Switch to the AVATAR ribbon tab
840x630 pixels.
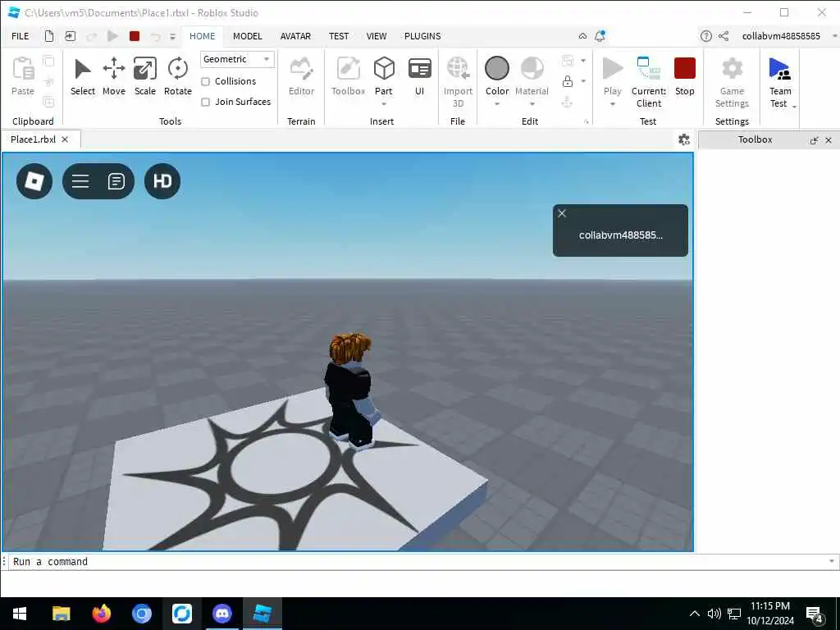pyautogui.click(x=295, y=36)
